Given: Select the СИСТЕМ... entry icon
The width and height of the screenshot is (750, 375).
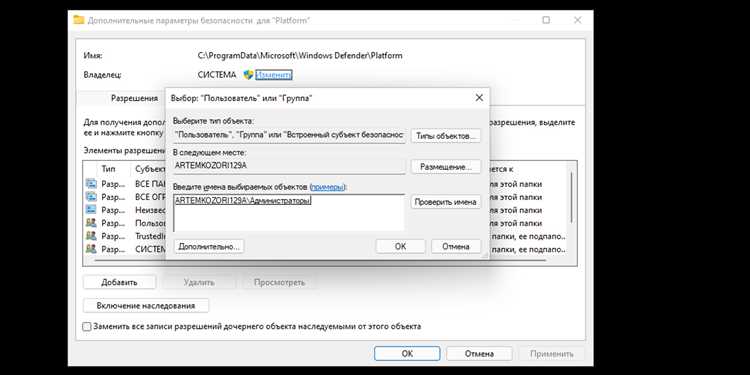Looking at the screenshot, I should [x=91, y=249].
